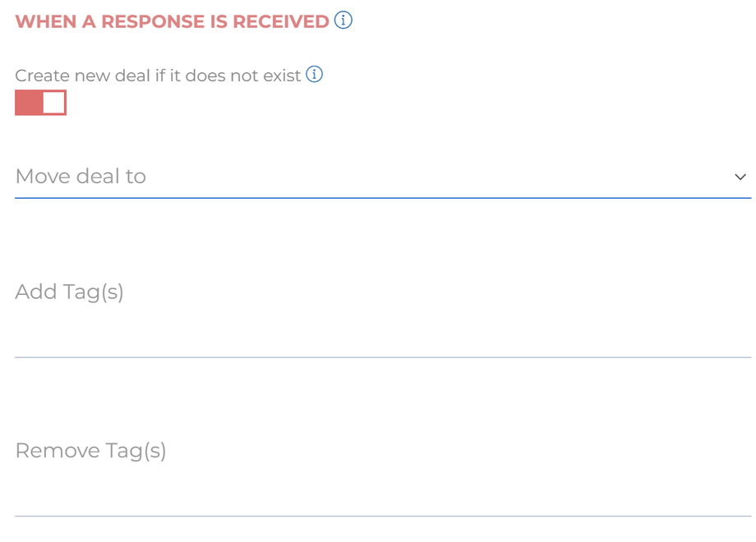Click the red side of the deal toggle

coord(29,103)
